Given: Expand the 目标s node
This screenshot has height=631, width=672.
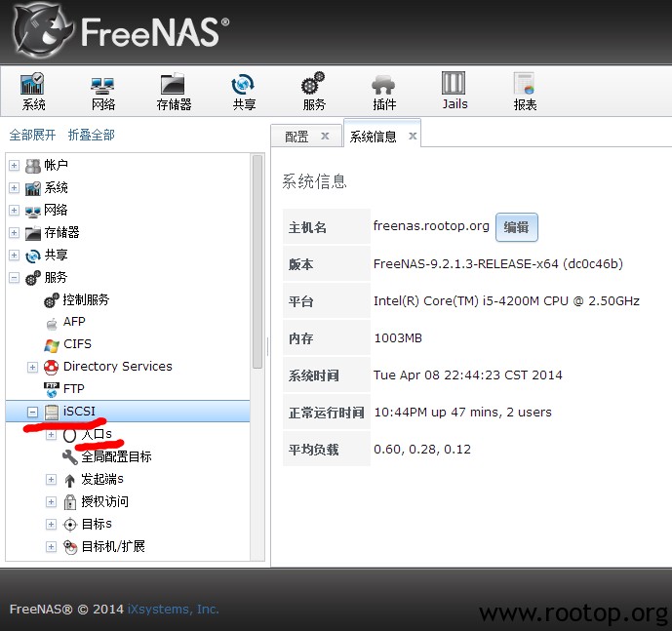Looking at the screenshot, I should click(51, 525).
